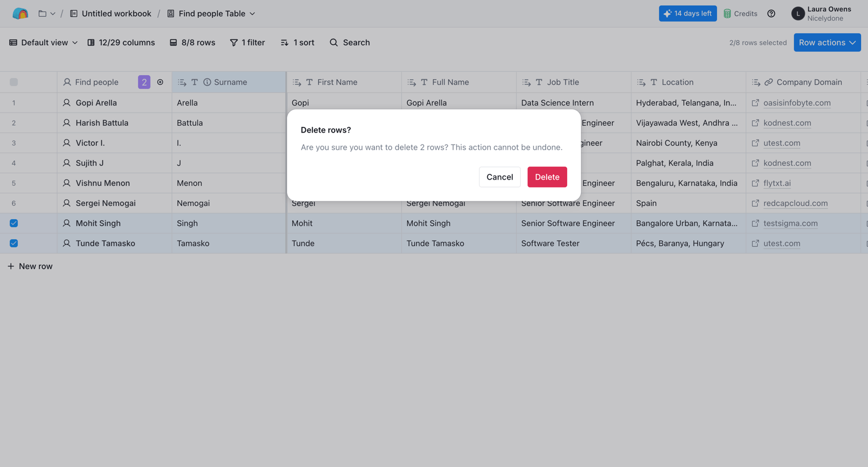Viewport: 868px width, 467px height.
Task: Select the Company Domain column header
Action: (803, 82)
